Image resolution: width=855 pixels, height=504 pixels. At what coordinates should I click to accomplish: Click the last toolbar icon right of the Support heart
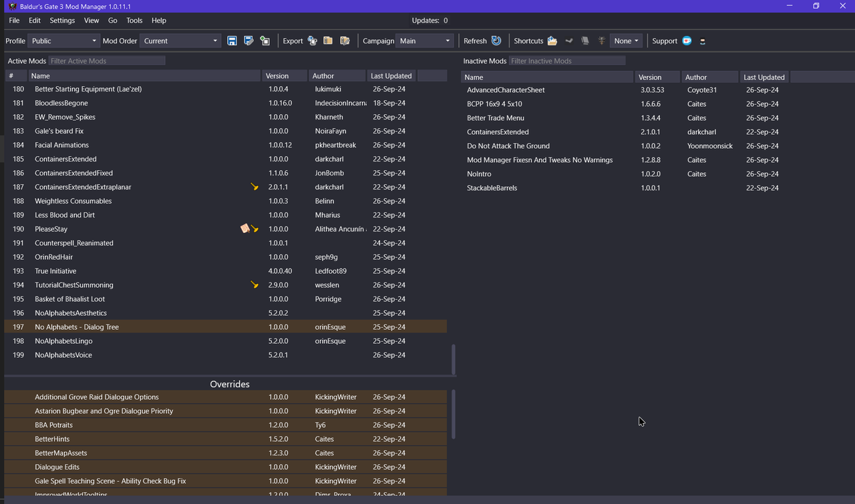coord(703,41)
